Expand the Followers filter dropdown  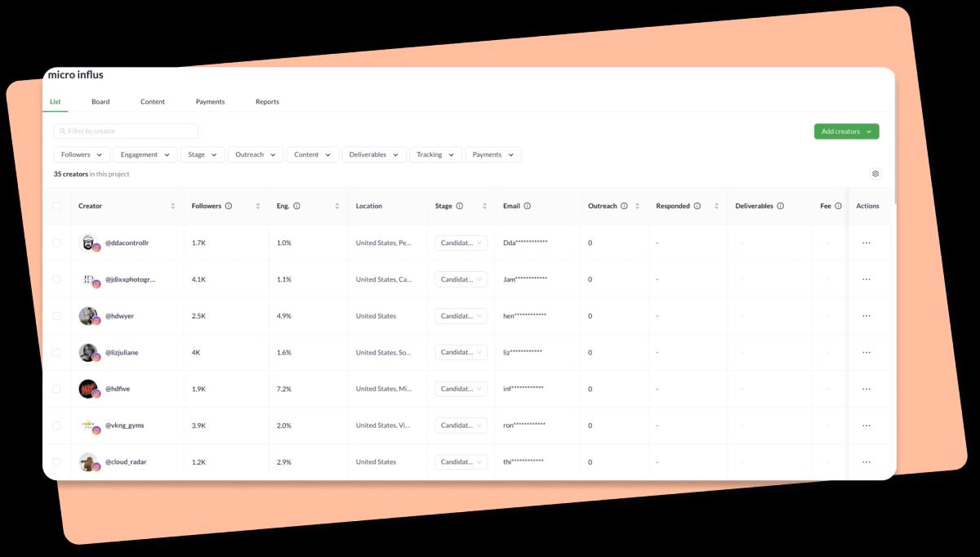tap(82, 154)
